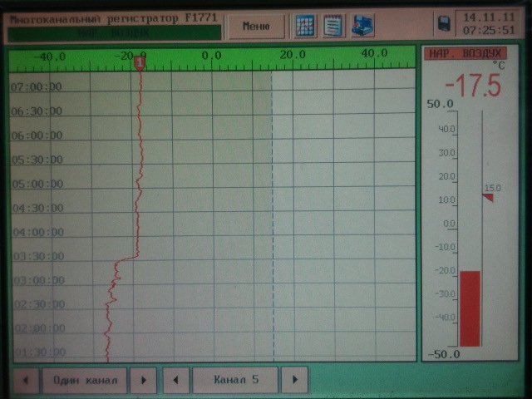Image resolution: width=532 pixels, height=399 pixels.
Task: Click the -17.5 temperature reading
Action: [x=471, y=86]
